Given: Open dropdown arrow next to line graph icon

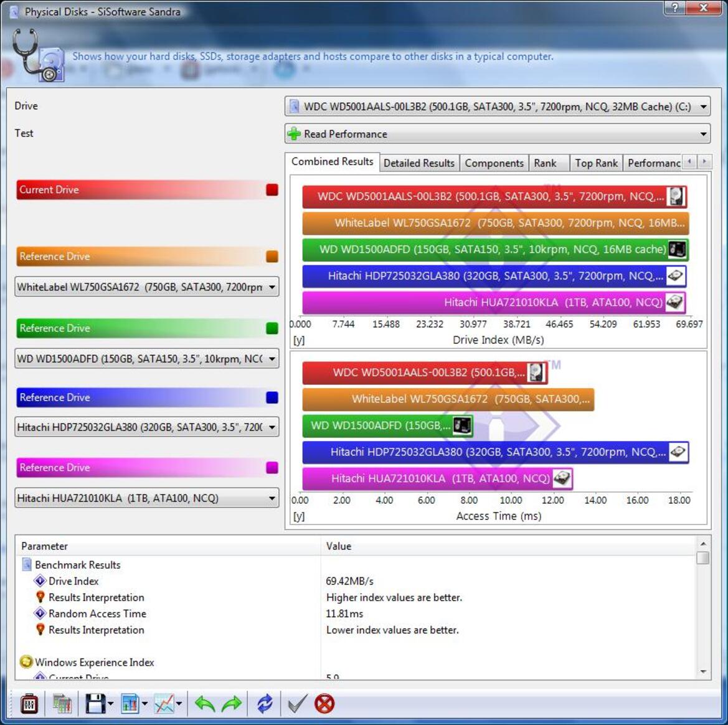Looking at the screenshot, I should 179,704.
